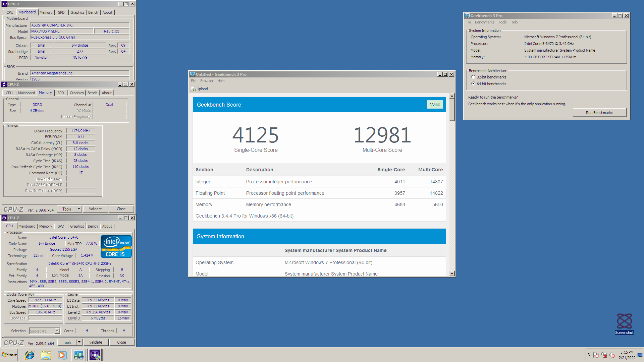Open the About tab in Mainboard CPU-Z window

107,12
